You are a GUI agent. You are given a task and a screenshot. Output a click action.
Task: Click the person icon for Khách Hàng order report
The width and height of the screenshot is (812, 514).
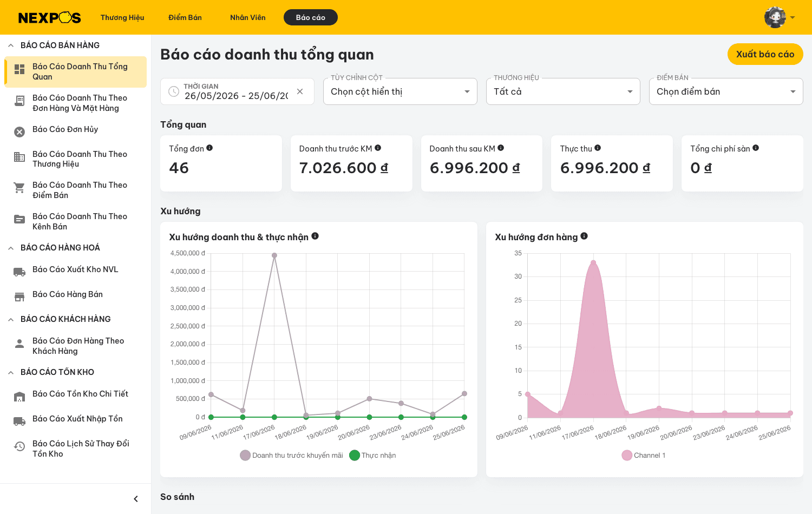point(19,344)
